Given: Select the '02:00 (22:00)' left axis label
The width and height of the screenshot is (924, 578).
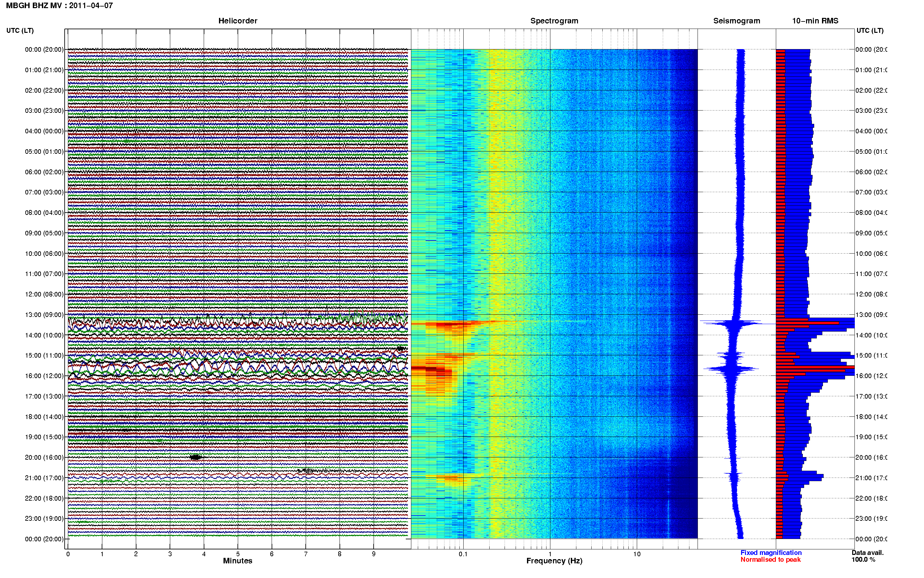Looking at the screenshot, I should coord(44,90).
